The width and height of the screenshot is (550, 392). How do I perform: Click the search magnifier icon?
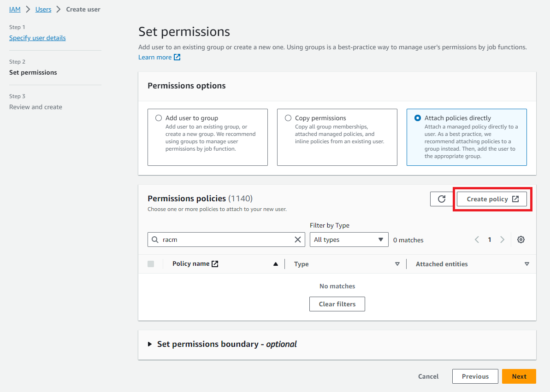[x=155, y=240]
